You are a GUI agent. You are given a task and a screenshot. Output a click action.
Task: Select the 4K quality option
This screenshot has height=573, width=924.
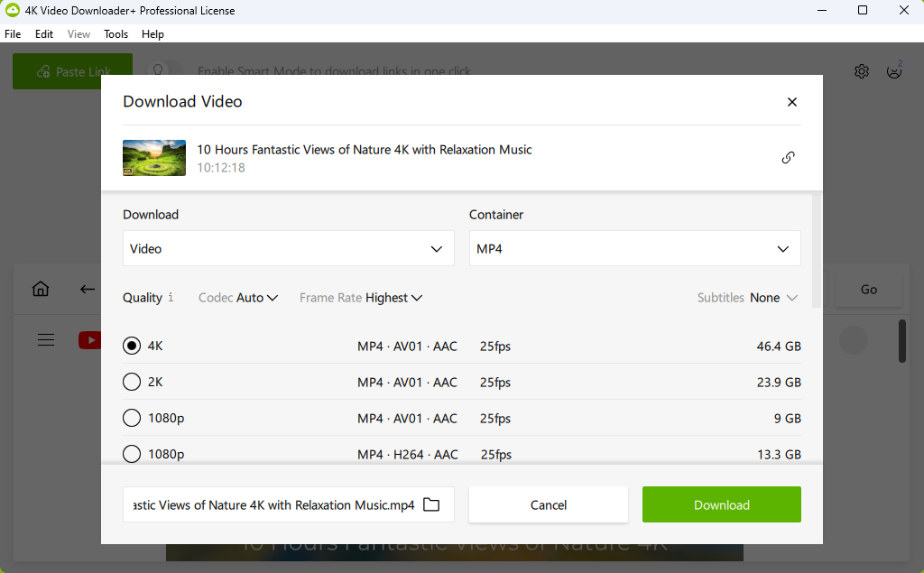(131, 346)
